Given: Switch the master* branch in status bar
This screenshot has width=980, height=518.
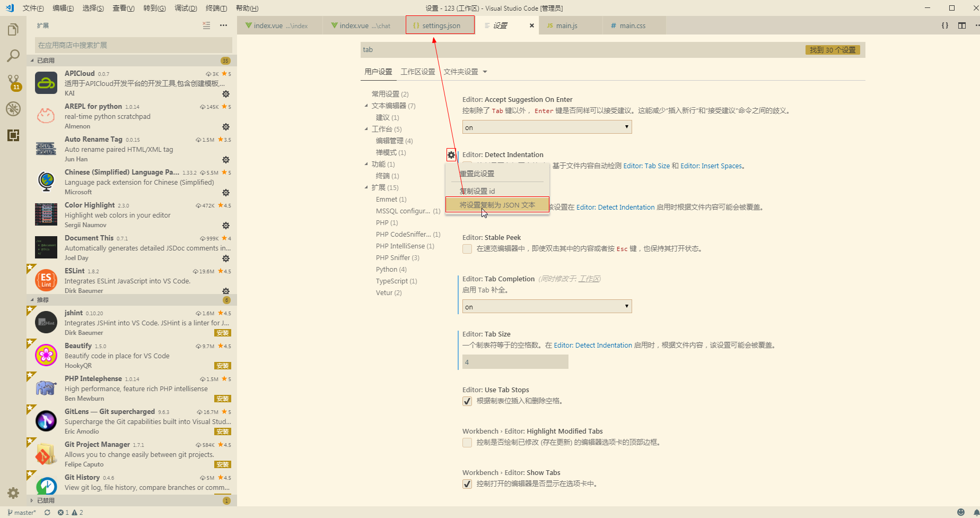Looking at the screenshot, I should [22, 513].
